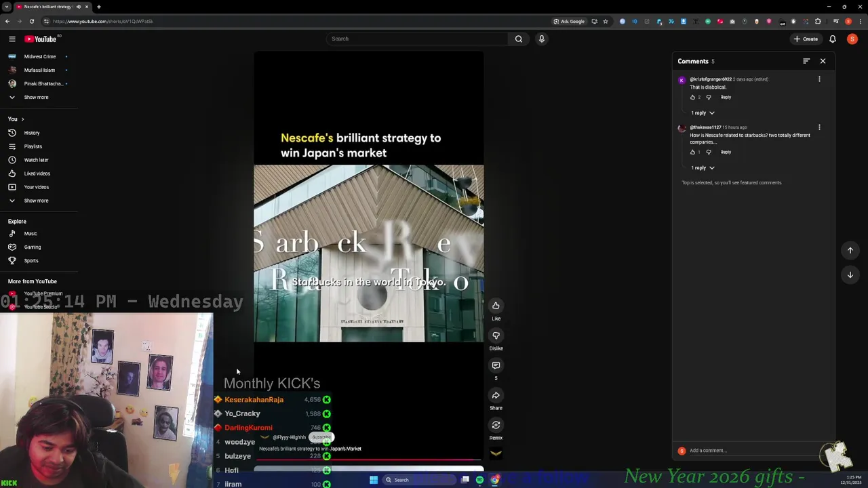Focus the YouTube search box
868x488 pixels.
[417, 39]
